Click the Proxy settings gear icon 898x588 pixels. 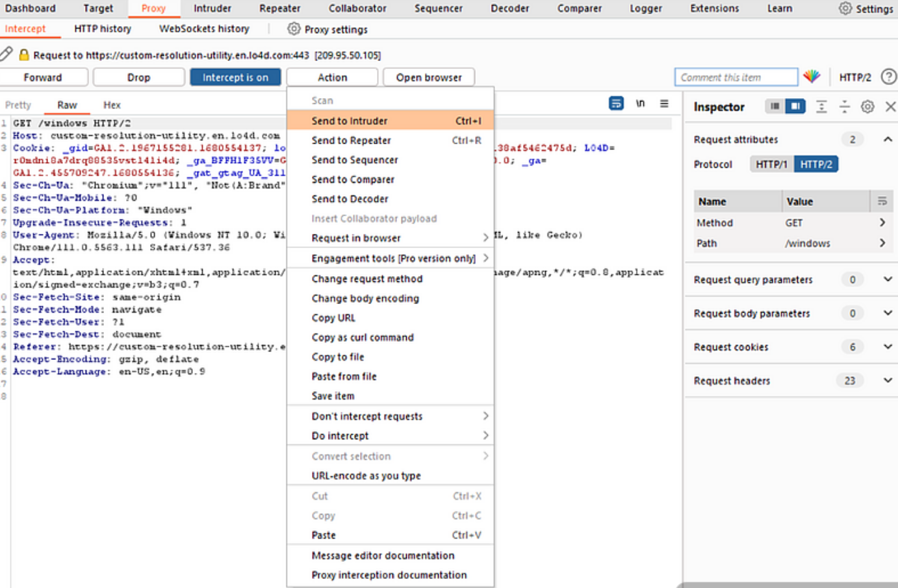(x=294, y=29)
